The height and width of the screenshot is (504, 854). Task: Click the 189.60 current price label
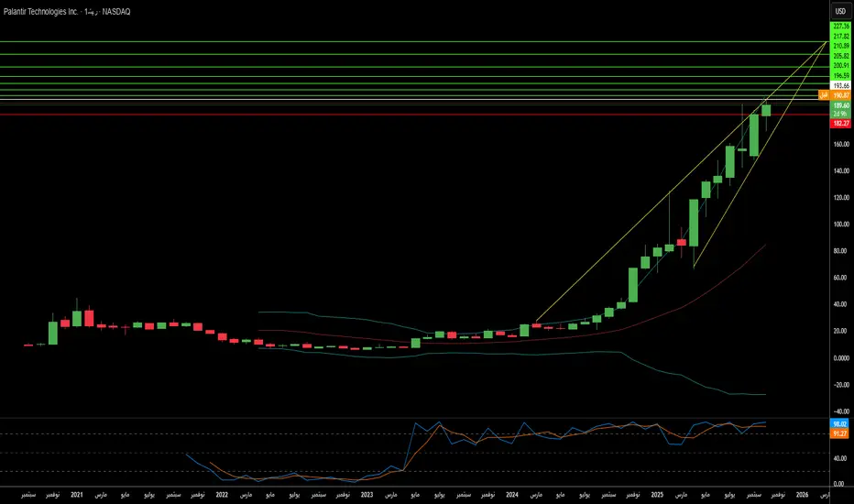tap(841, 105)
